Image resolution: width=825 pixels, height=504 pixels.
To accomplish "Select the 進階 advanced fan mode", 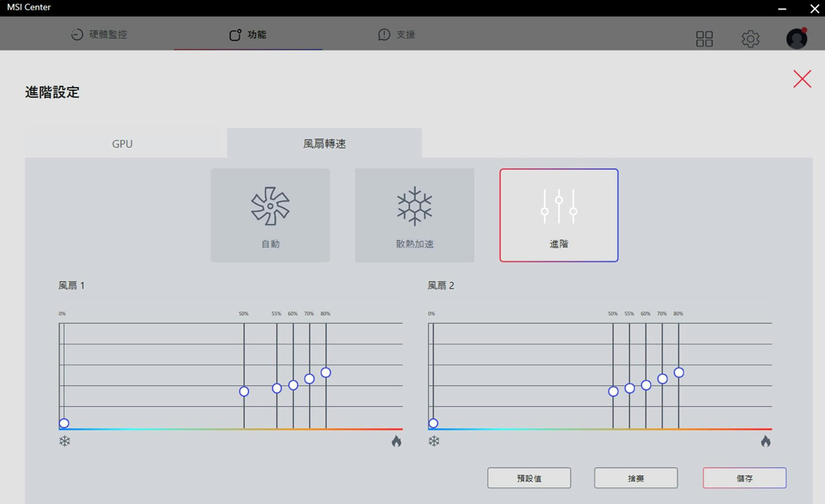I will tap(559, 215).
